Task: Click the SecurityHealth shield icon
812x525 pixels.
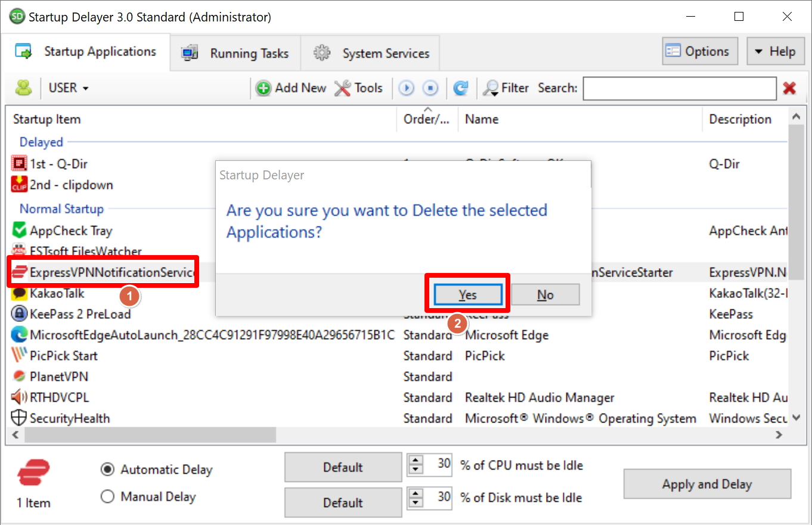Action: 20,418
